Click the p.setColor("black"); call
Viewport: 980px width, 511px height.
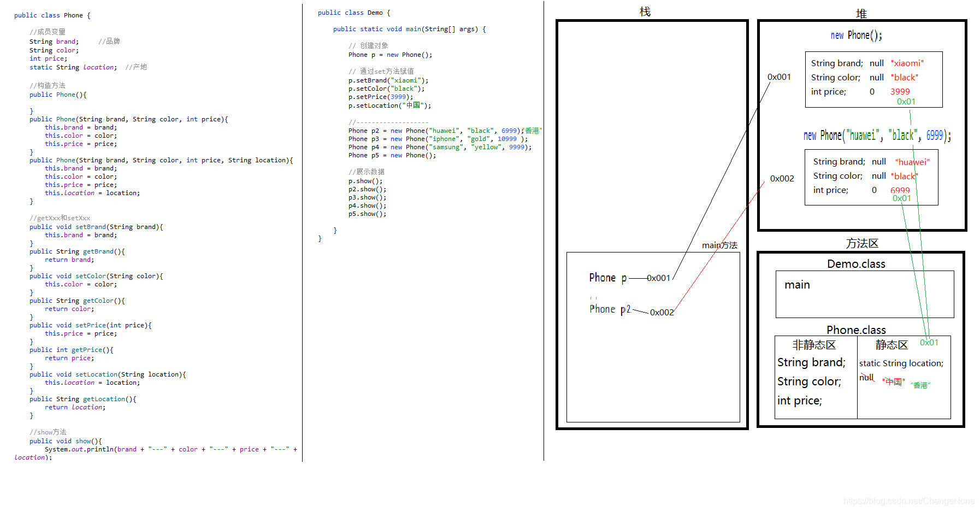(x=387, y=89)
